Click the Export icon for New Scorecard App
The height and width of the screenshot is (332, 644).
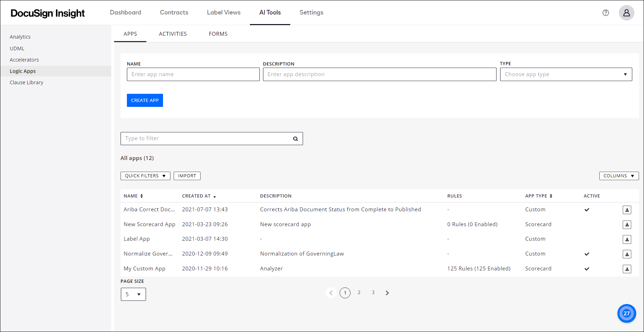[x=627, y=224]
